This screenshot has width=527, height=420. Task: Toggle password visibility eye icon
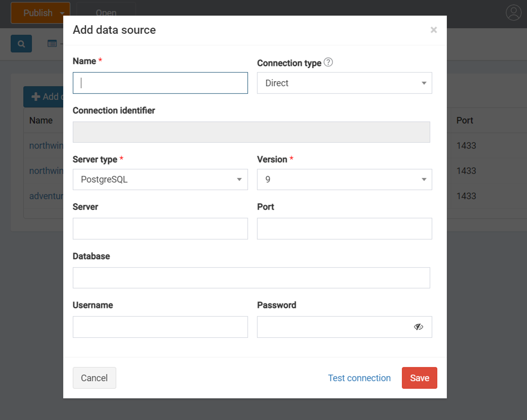point(418,327)
